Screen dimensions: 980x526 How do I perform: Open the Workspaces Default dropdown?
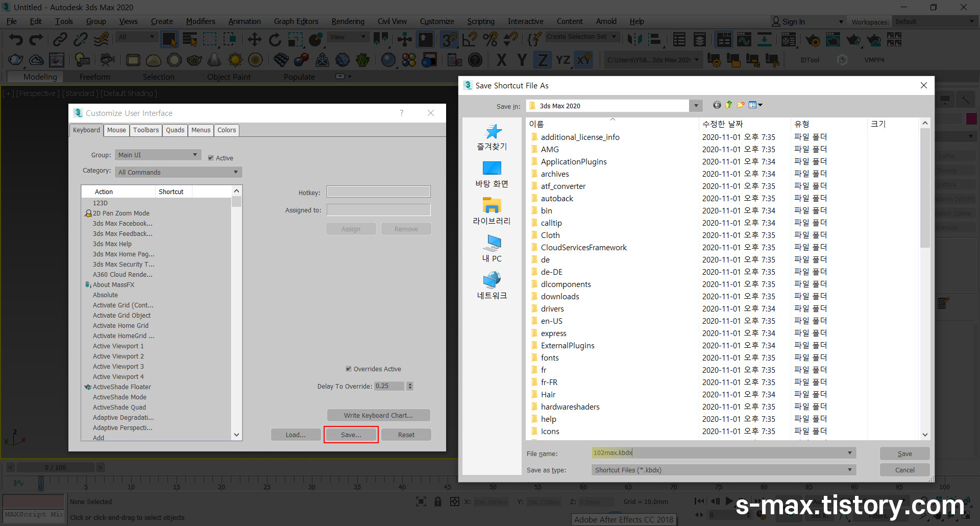(934, 21)
